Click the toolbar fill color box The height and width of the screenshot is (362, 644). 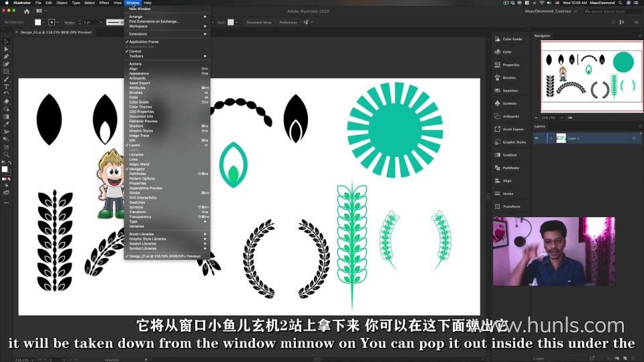click(5, 169)
